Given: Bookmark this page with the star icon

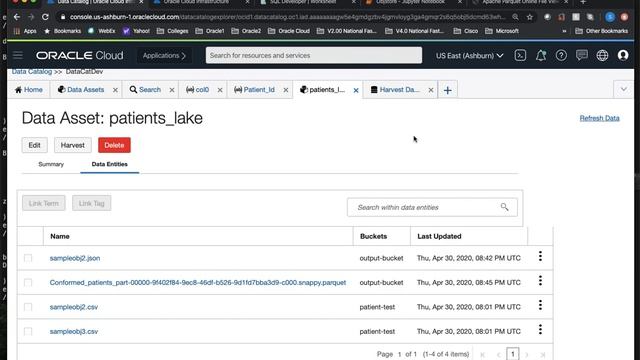Looking at the screenshot, I should 530,17.
